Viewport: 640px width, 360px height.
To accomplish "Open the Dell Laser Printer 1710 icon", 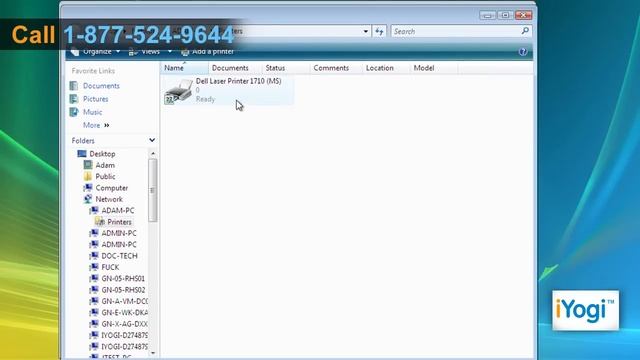I will [178, 92].
